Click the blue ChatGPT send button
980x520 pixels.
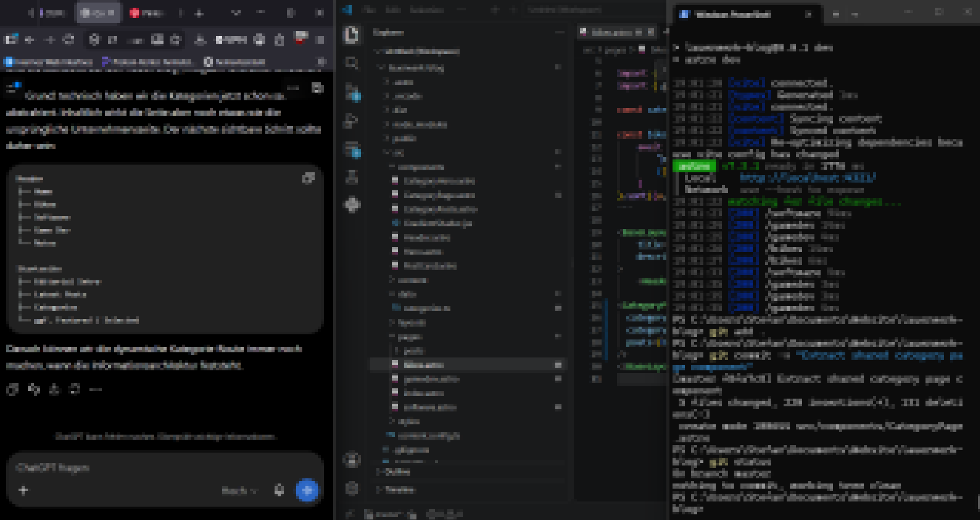tap(307, 490)
